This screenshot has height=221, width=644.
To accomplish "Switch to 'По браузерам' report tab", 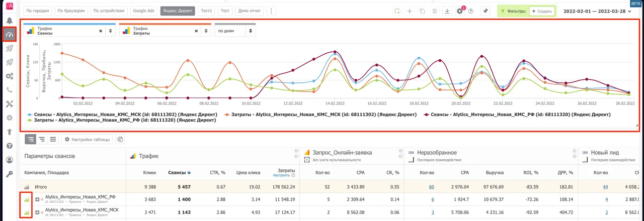I will click(71, 11).
